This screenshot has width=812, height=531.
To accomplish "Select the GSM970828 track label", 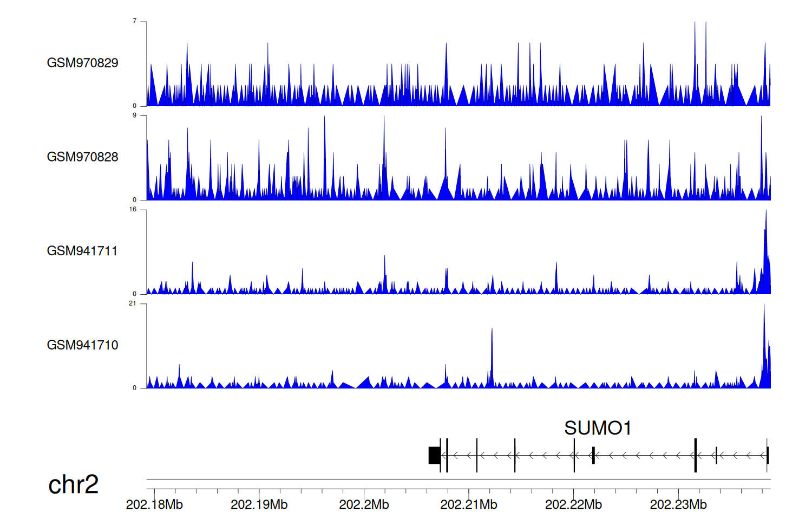I will point(82,157).
